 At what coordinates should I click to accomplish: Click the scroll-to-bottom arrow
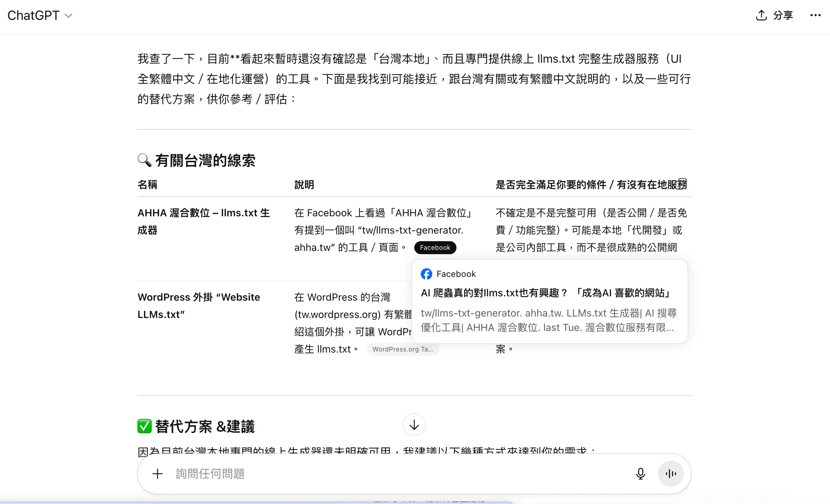coord(414,425)
